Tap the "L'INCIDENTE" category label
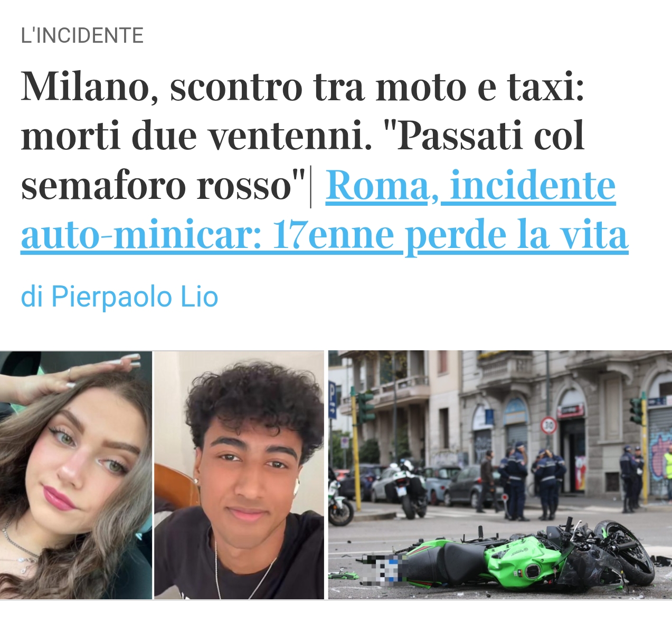Screen dimensions: 672x622 (x=82, y=36)
